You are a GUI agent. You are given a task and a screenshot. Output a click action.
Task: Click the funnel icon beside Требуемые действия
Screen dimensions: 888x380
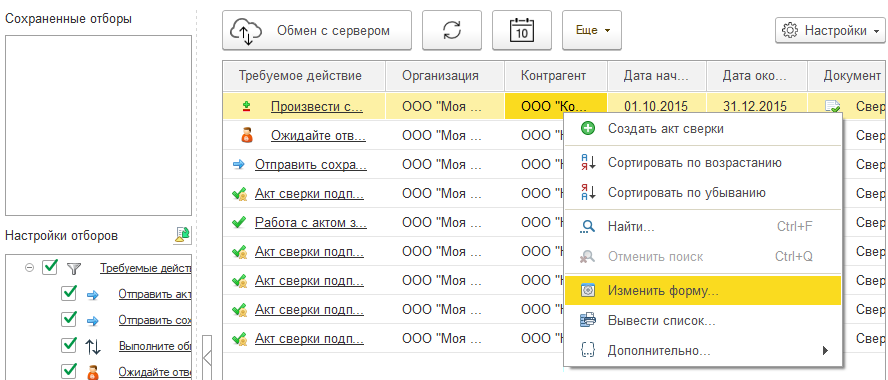coord(74,268)
